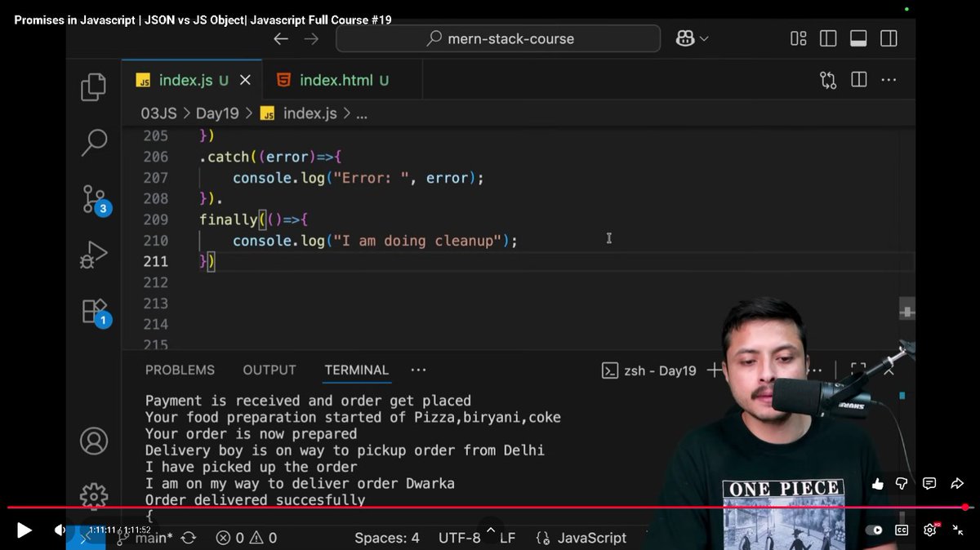Viewport: 980px width, 550px height.
Task: Change indentation via Spaces: 4
Action: pyautogui.click(x=387, y=538)
